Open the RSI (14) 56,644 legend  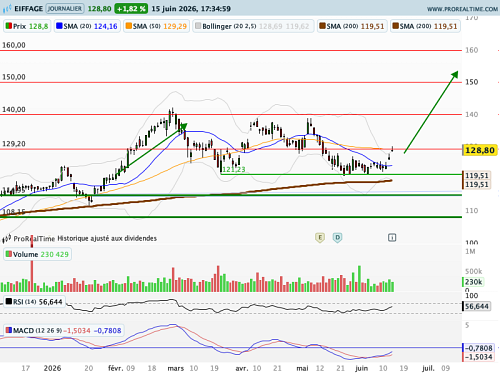[x=34, y=302]
